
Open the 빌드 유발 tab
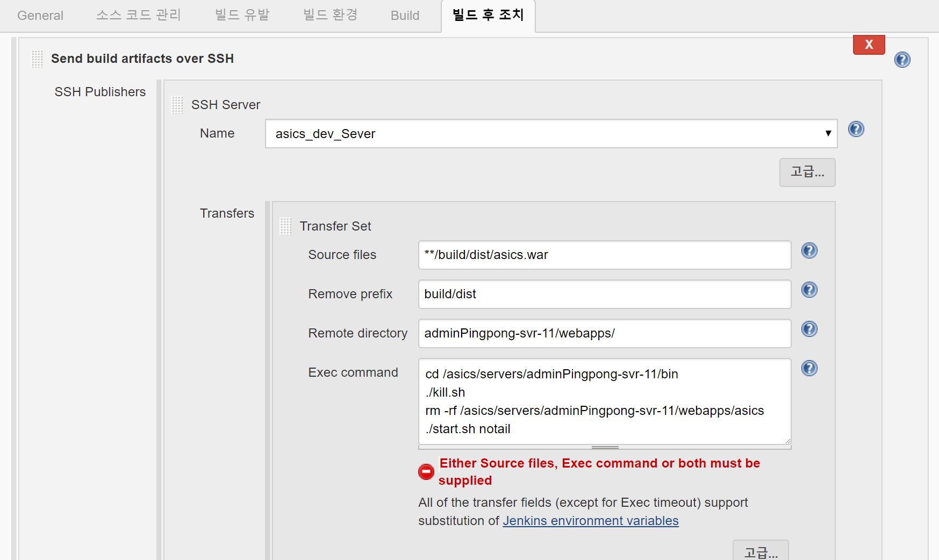tap(242, 16)
